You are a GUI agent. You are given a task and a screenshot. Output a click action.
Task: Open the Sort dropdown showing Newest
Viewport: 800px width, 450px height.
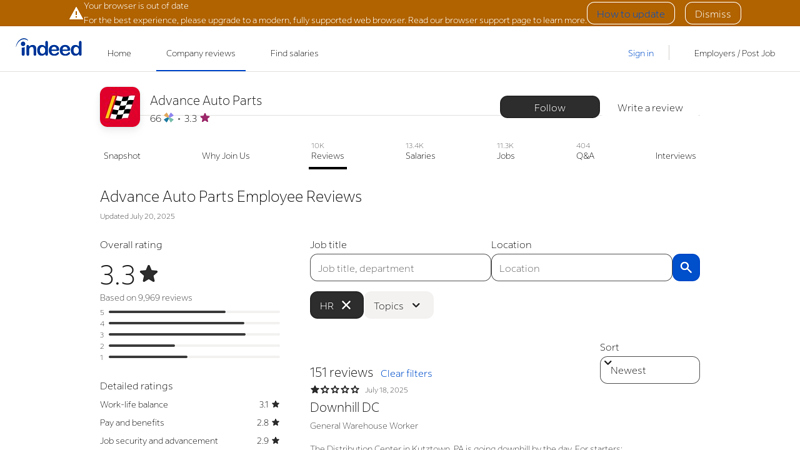[649, 370]
